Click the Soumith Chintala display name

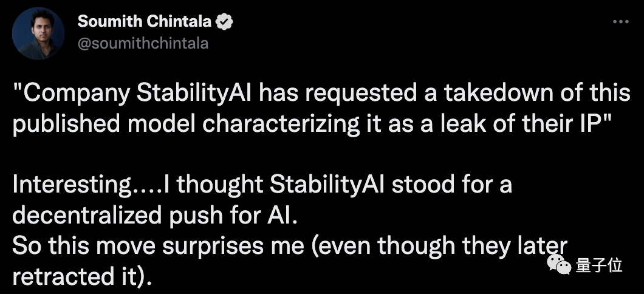(145, 22)
